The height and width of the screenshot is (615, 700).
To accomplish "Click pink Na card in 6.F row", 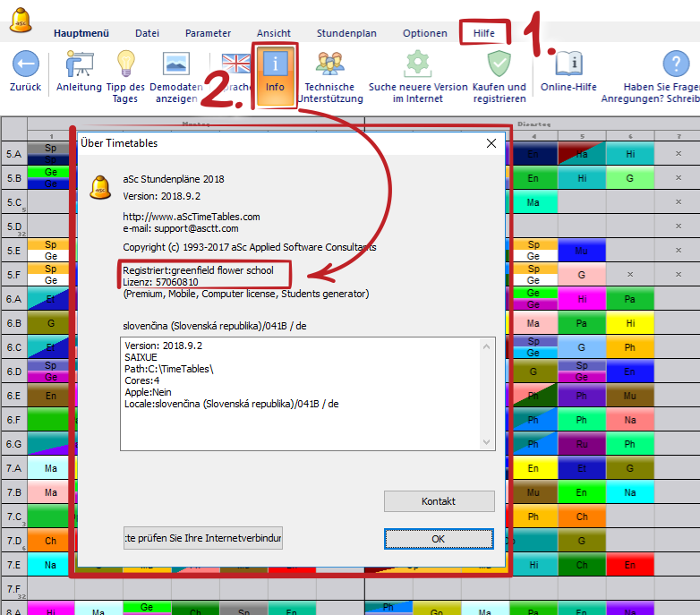I will tap(630, 420).
